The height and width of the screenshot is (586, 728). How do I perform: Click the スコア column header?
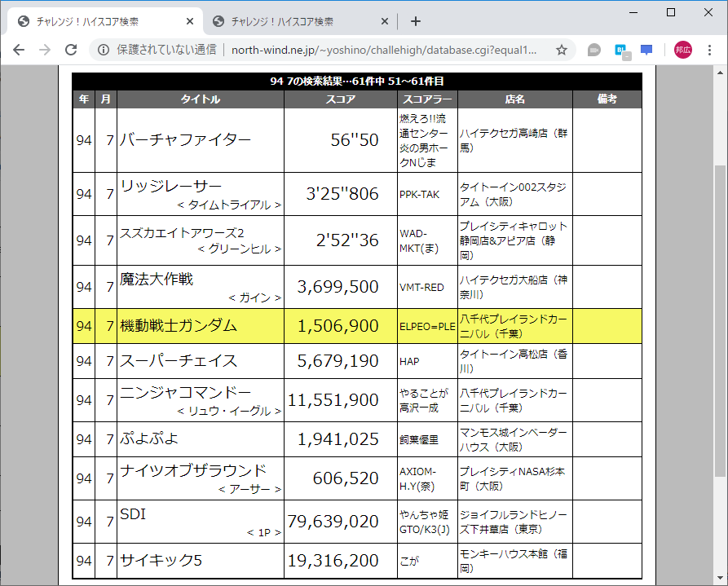tap(340, 99)
